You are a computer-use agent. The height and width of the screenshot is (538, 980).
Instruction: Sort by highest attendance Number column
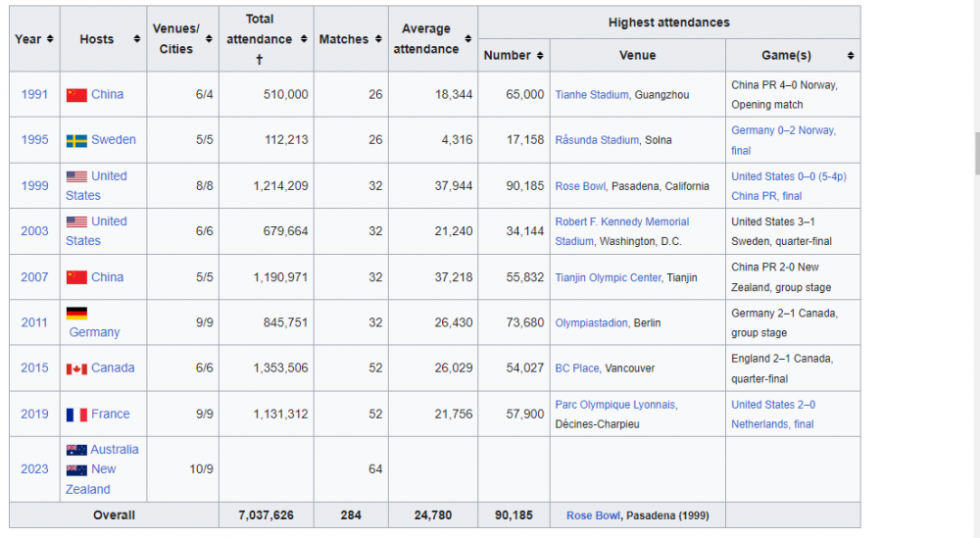coord(514,56)
